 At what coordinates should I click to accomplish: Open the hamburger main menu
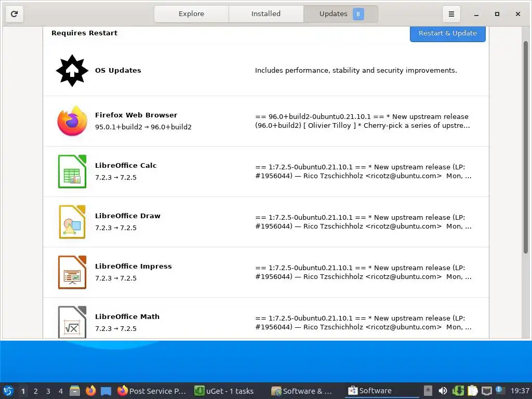tap(451, 14)
